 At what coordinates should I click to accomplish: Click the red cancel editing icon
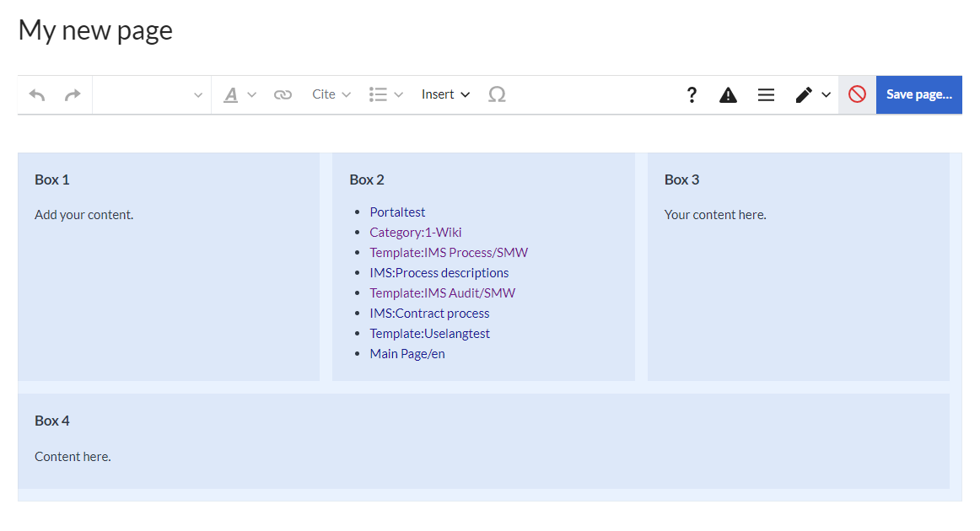pyautogui.click(x=857, y=94)
